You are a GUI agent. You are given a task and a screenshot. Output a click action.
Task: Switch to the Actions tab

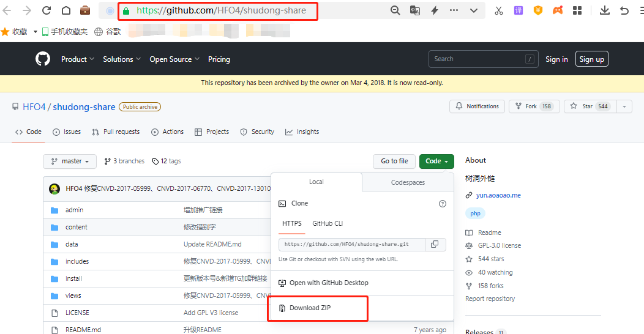click(167, 132)
